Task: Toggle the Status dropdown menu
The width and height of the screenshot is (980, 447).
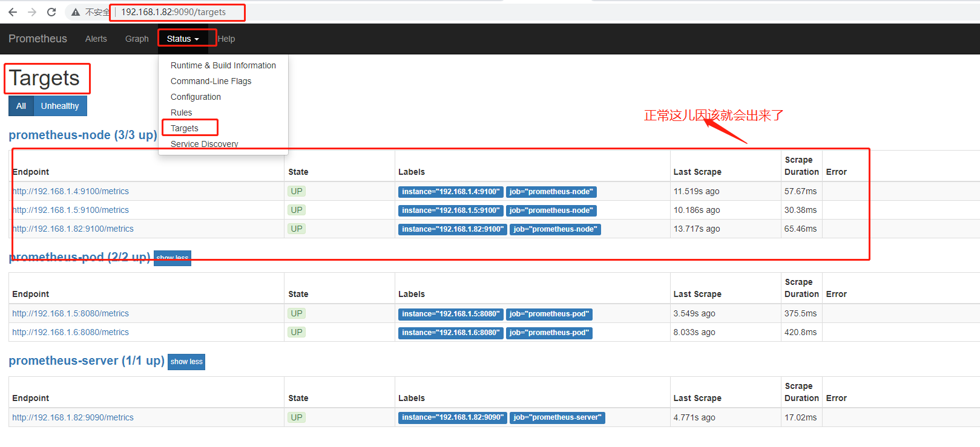Action: pyautogui.click(x=183, y=39)
